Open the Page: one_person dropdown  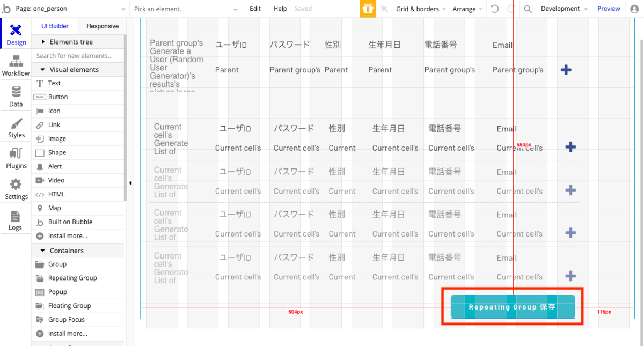click(70, 9)
